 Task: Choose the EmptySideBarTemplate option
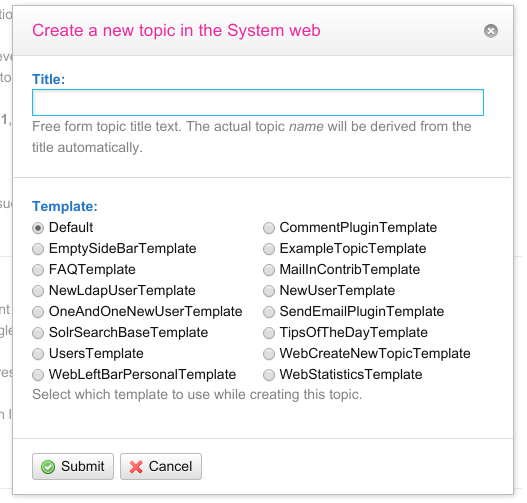coord(38,249)
